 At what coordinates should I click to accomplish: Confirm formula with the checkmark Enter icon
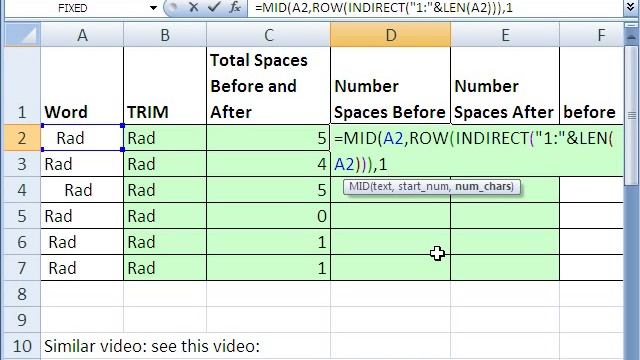214,7
